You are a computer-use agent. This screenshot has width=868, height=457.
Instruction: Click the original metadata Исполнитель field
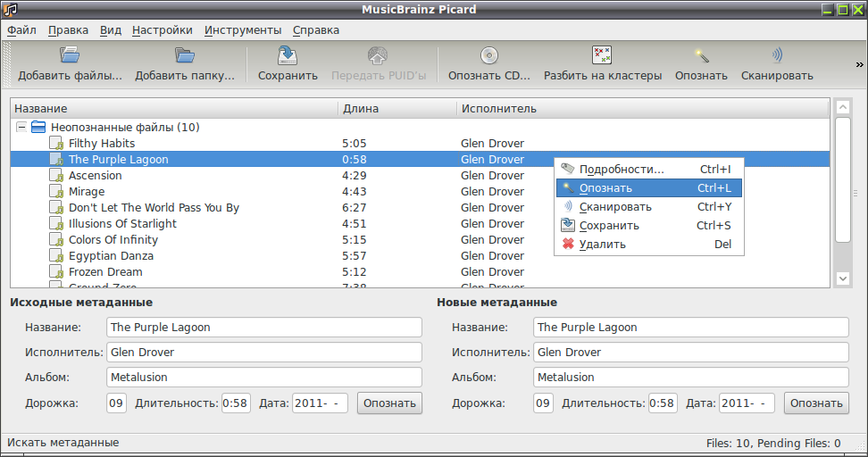click(264, 352)
